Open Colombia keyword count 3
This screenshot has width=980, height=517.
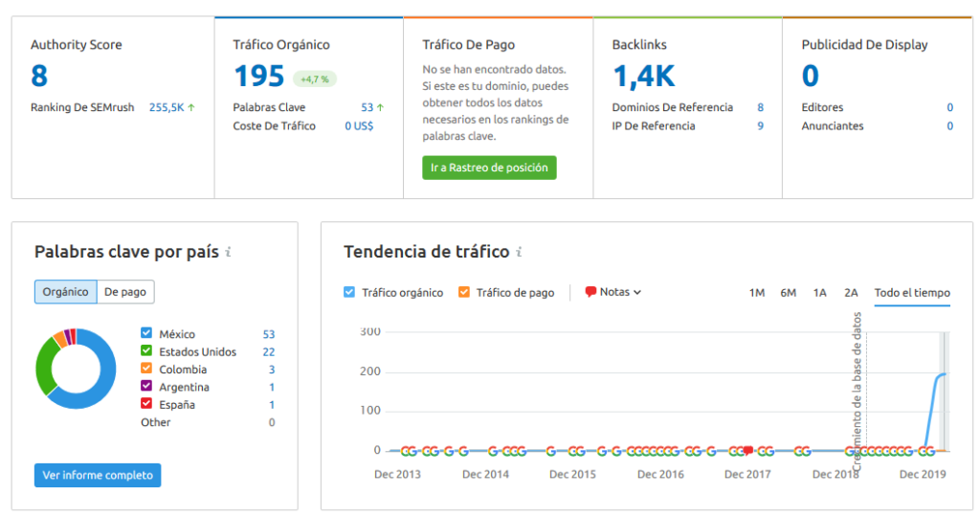coord(272,370)
